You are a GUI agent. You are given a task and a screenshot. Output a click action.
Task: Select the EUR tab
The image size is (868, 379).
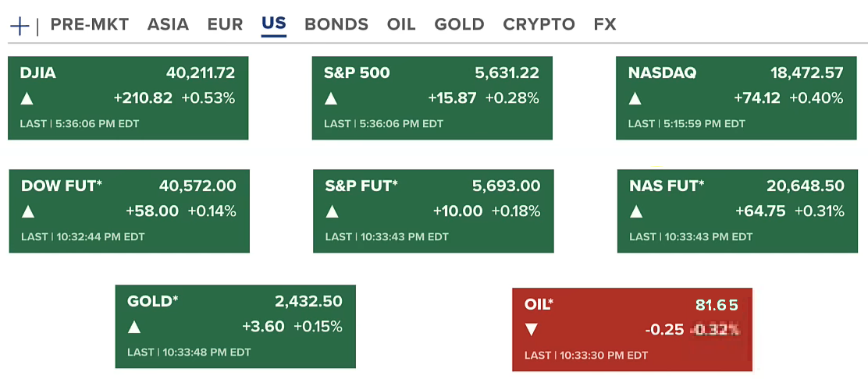tap(225, 24)
